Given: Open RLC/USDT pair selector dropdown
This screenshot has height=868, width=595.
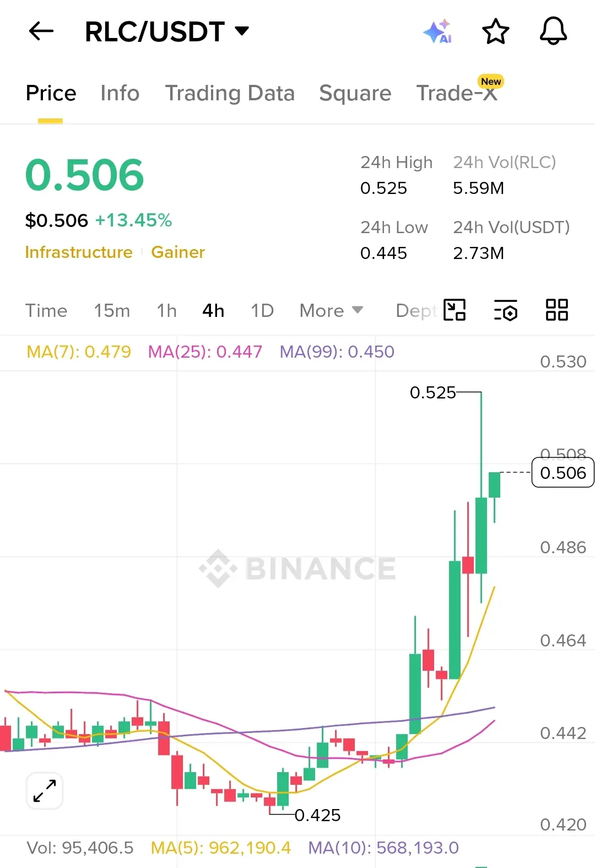Looking at the screenshot, I should (167, 31).
